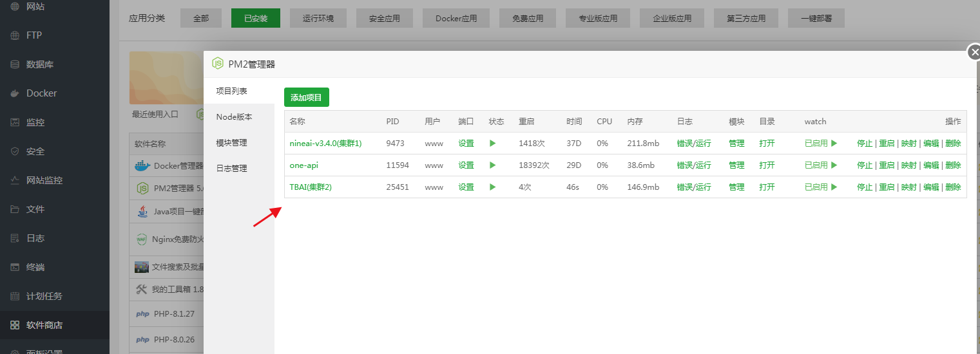Screen dimensions: 980x354
Task: Click the status play icon for one-api
Action: (493, 165)
